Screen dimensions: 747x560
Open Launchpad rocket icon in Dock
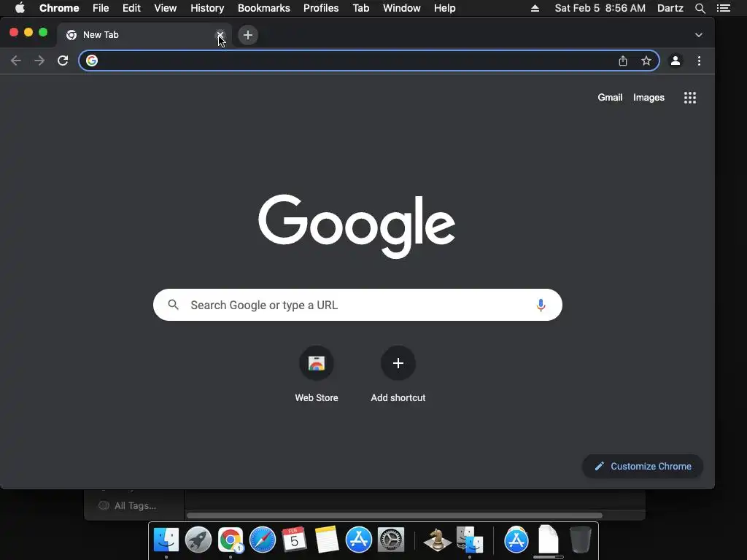point(198,540)
